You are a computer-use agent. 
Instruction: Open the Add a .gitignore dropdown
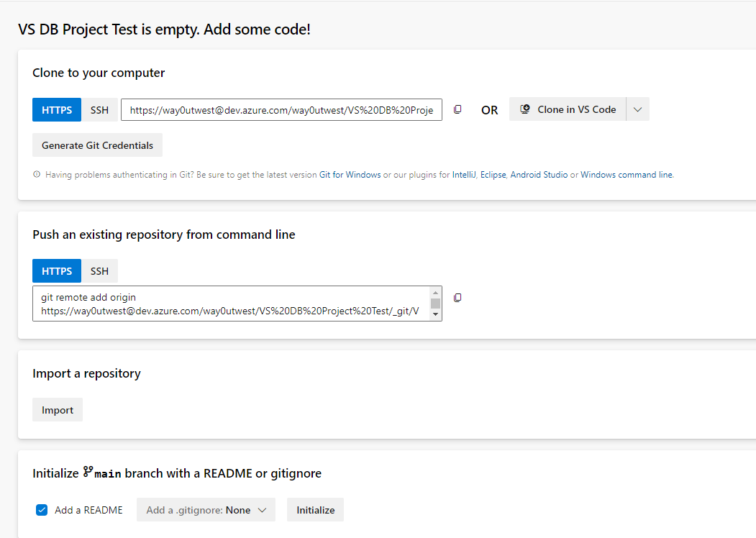point(206,510)
